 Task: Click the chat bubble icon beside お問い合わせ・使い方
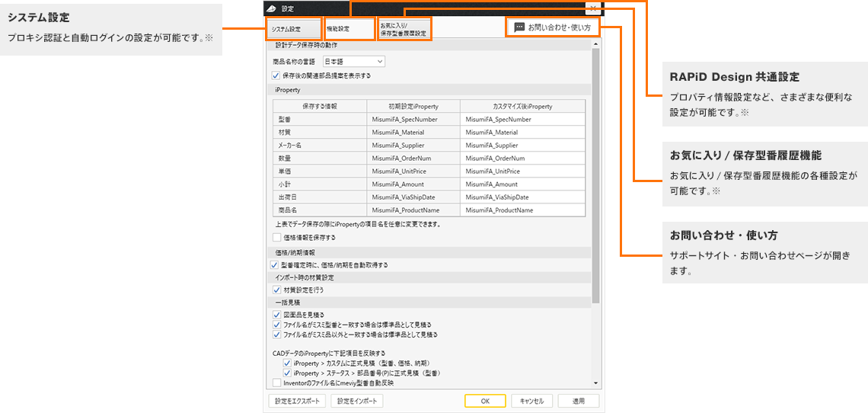pyautogui.click(x=519, y=27)
